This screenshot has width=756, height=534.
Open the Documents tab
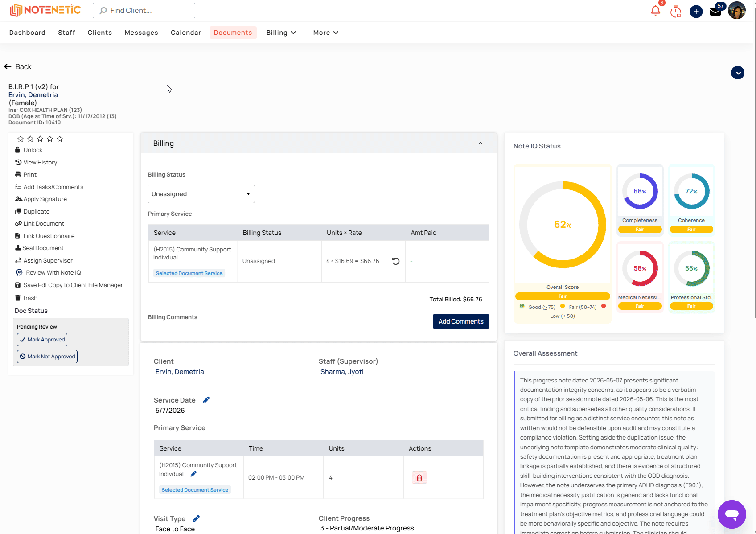[233, 33]
